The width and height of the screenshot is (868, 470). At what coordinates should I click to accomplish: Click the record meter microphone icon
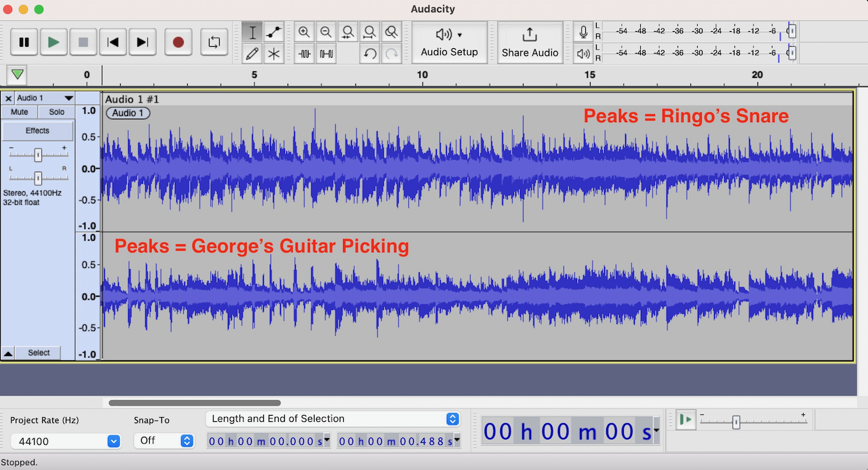tap(583, 32)
